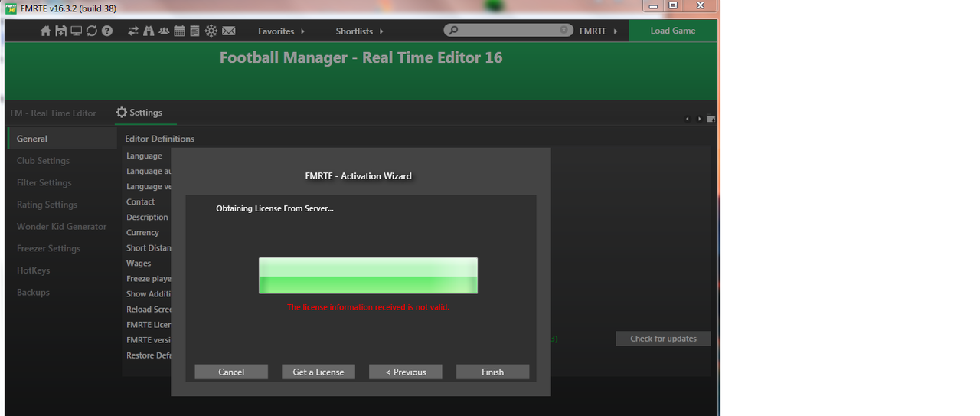This screenshot has width=980, height=416.
Task: Minimize the FMRTE window
Action: (x=653, y=5)
